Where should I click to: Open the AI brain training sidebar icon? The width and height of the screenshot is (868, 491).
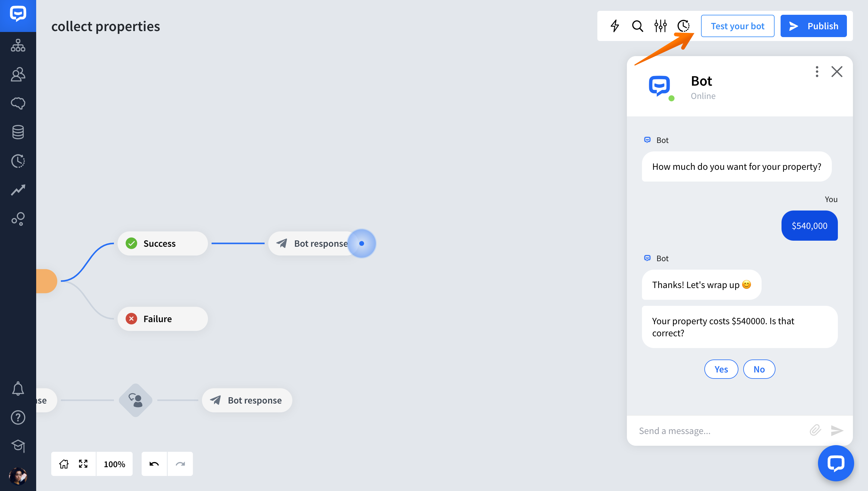tap(18, 103)
